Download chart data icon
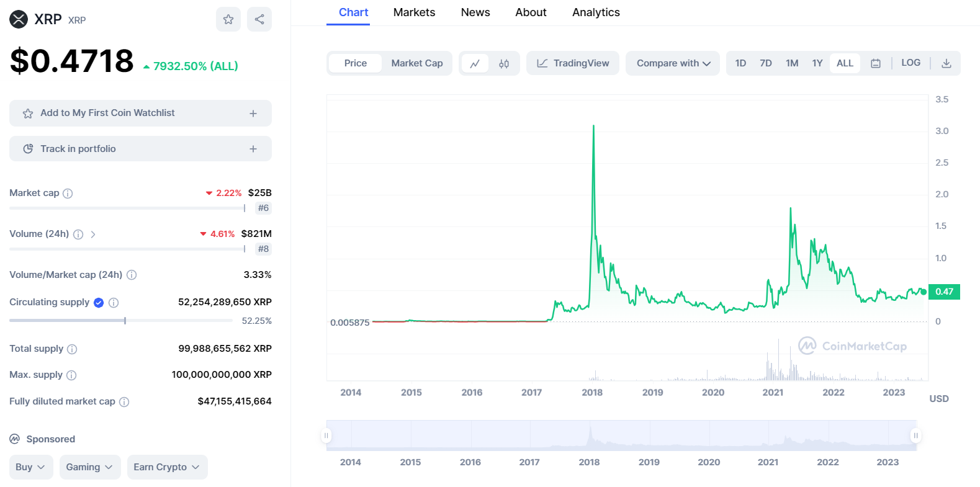 (946, 63)
